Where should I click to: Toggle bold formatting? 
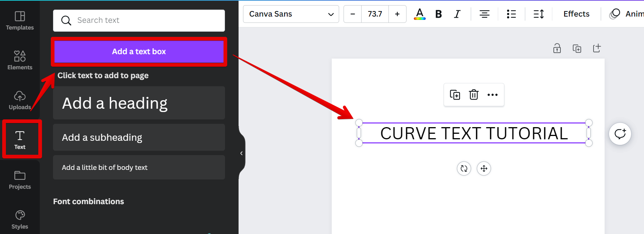pos(438,14)
